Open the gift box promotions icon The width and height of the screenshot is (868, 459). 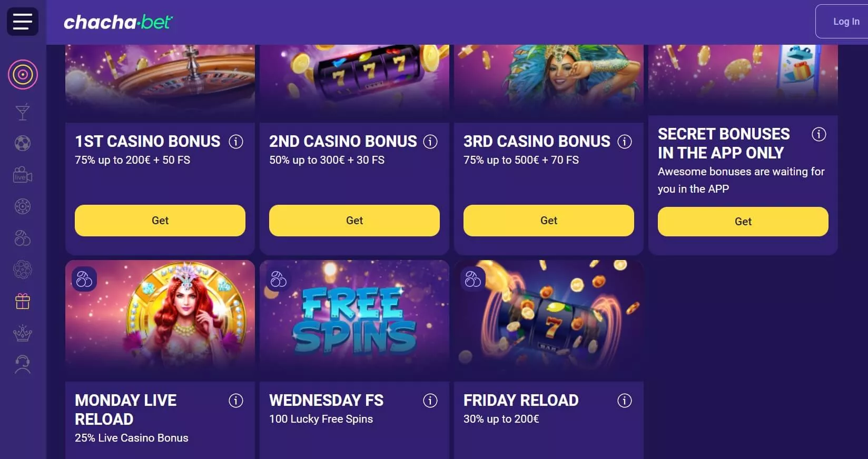(x=23, y=302)
